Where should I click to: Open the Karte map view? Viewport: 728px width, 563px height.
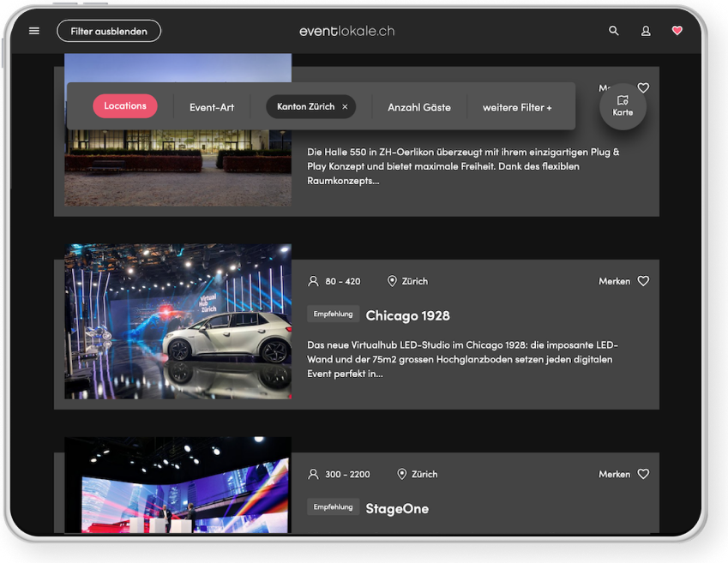[x=623, y=106]
